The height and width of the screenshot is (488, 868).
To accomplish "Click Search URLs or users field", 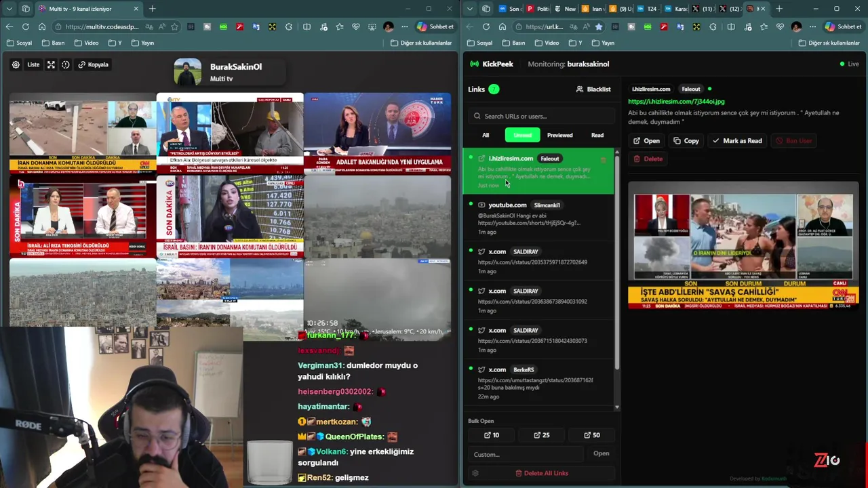I will 541,116.
